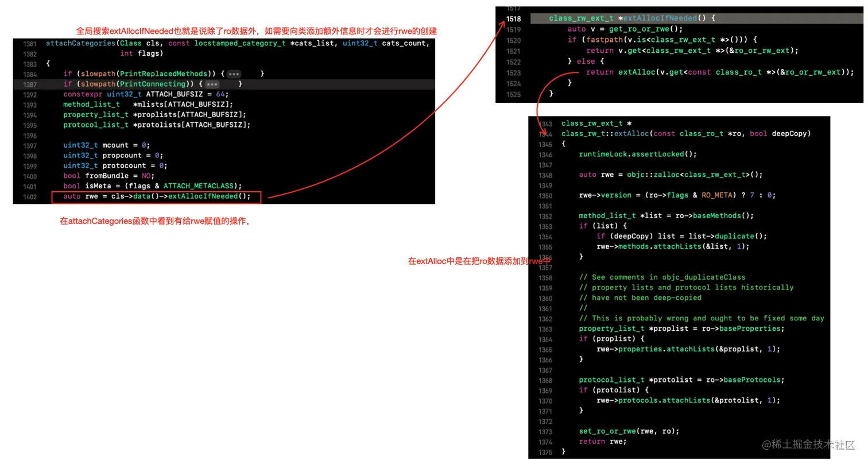Click 'auto rwe = objc::zalloc<class_rw_ext_t>();' line
The height and width of the screenshot is (464, 868).
pos(671,175)
